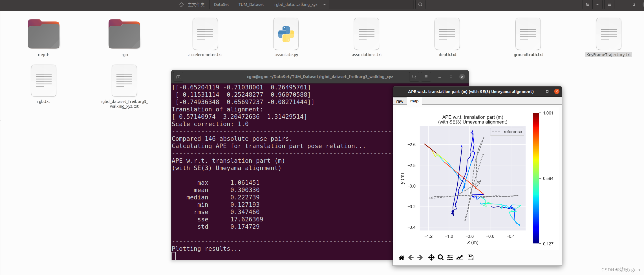Expand the rgbd_data path dropdown arrow
This screenshot has width=644, height=275.
click(x=325, y=5)
